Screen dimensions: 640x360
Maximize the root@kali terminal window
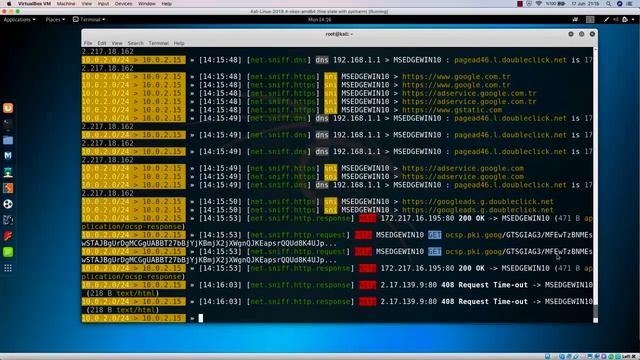pos(581,34)
